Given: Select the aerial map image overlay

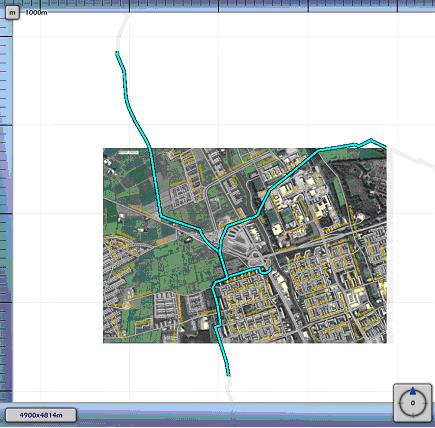Looking at the screenshot, I should tap(245, 245).
